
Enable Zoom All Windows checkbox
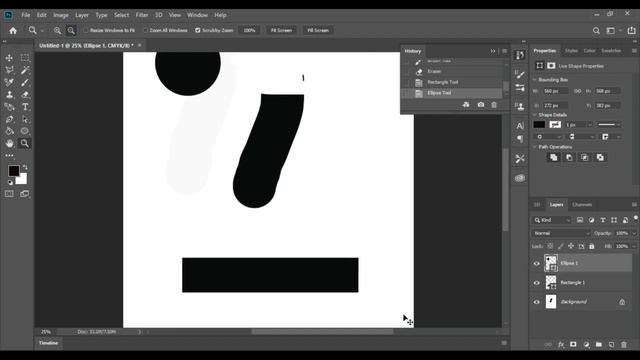coord(145,30)
